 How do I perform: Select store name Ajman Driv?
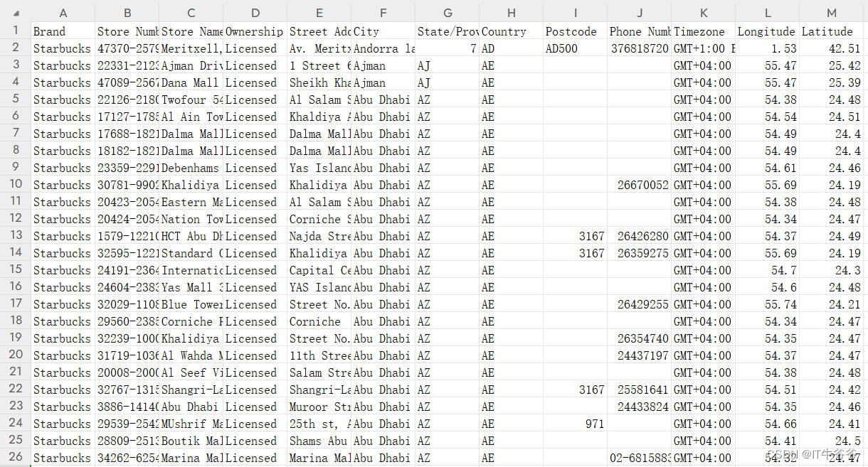191,65
